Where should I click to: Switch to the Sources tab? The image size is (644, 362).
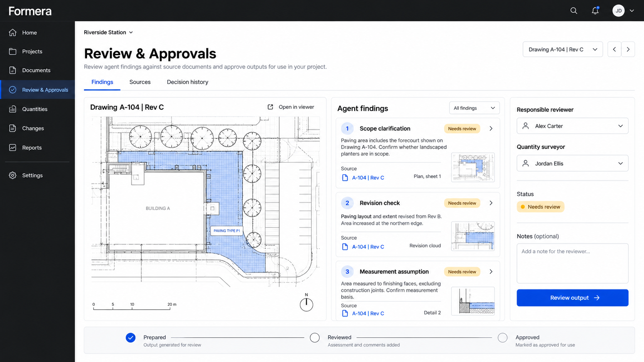click(140, 82)
